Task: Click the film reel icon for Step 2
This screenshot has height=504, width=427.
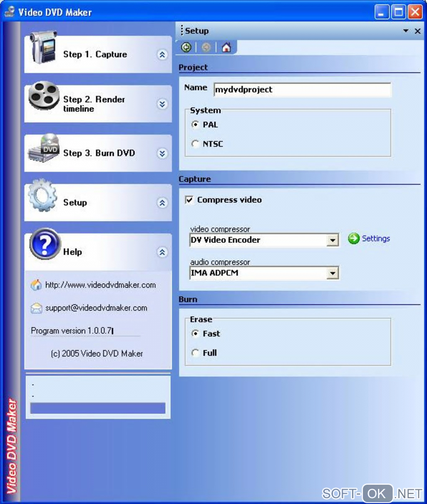Action: point(44,95)
